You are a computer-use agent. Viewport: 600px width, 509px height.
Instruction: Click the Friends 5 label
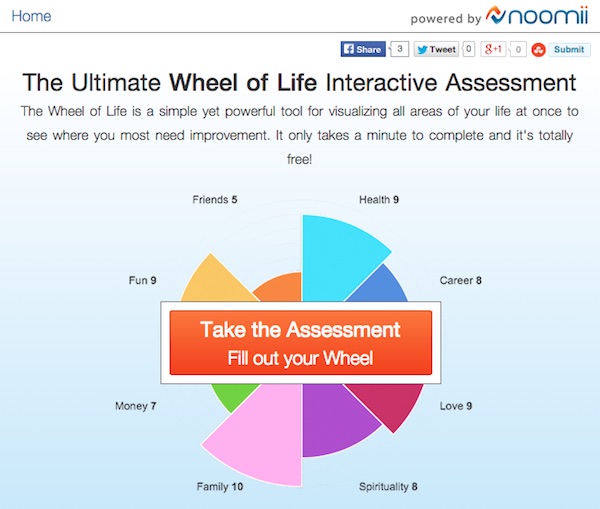pos(215,199)
